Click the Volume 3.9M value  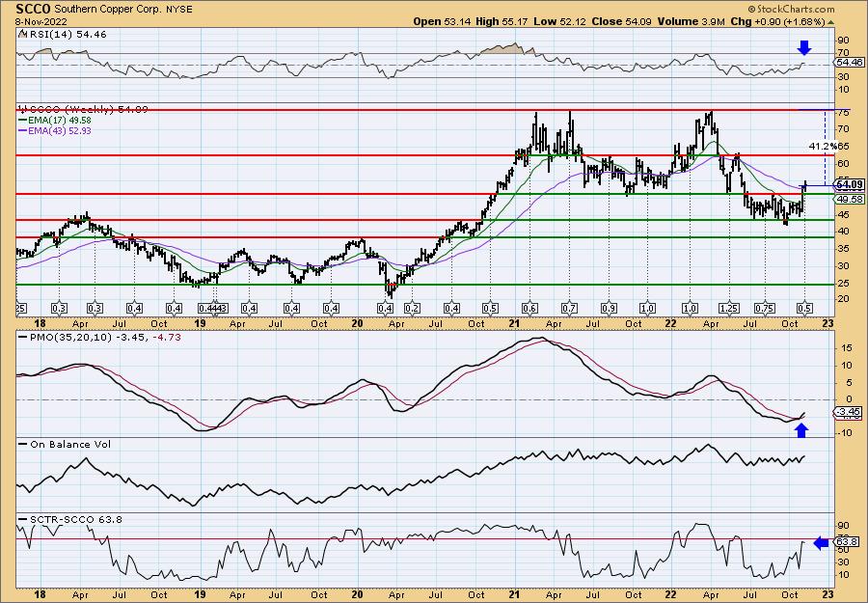pyautogui.click(x=691, y=21)
